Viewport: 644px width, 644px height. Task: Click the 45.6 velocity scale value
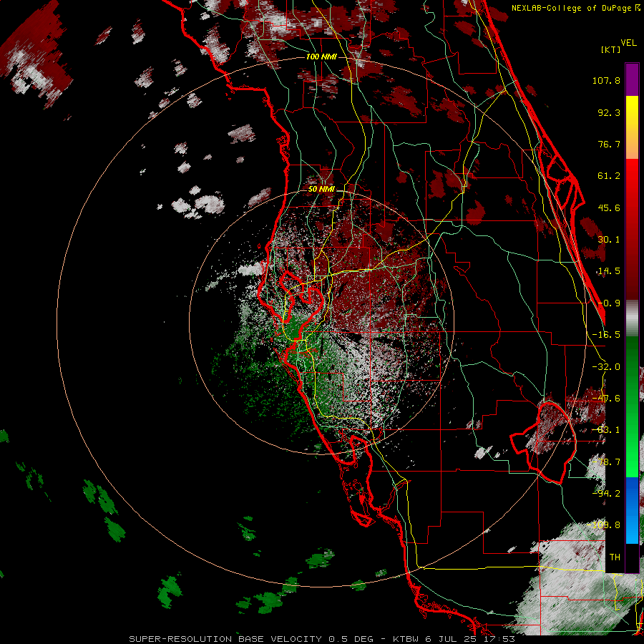click(x=609, y=208)
